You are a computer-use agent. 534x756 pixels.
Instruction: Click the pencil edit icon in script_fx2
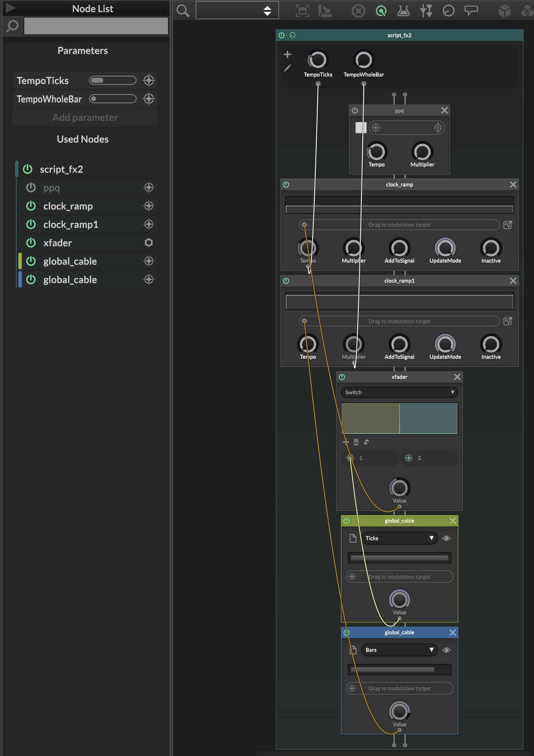click(x=287, y=68)
